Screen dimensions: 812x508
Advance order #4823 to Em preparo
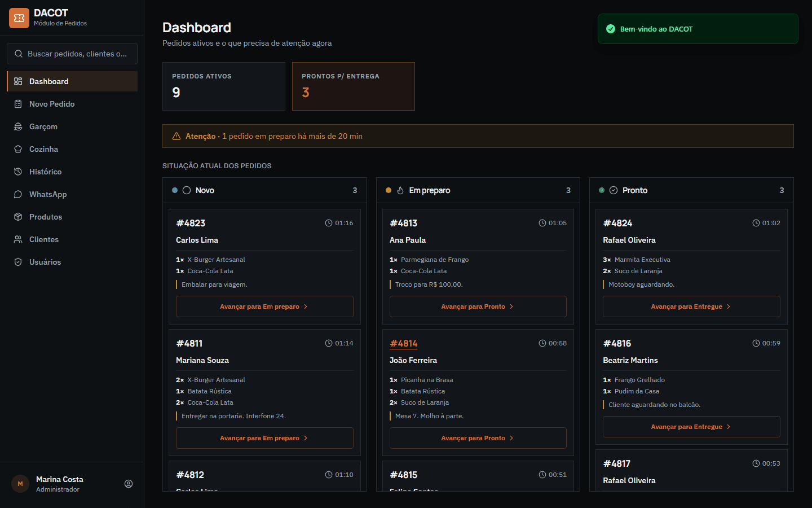264,306
